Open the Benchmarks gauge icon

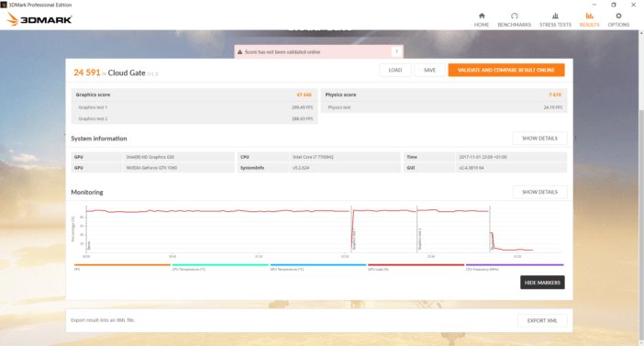515,16
